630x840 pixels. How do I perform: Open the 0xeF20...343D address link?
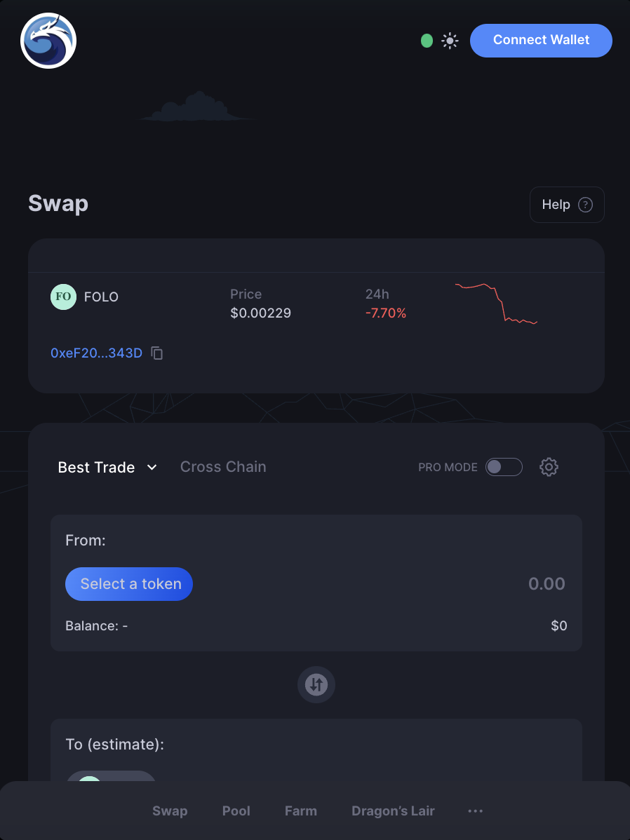pos(97,353)
